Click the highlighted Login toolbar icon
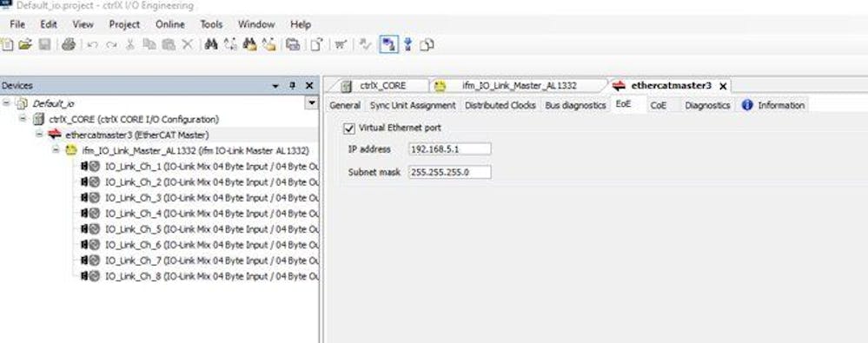Viewport: 868px width, 343px height. pyautogui.click(x=388, y=44)
